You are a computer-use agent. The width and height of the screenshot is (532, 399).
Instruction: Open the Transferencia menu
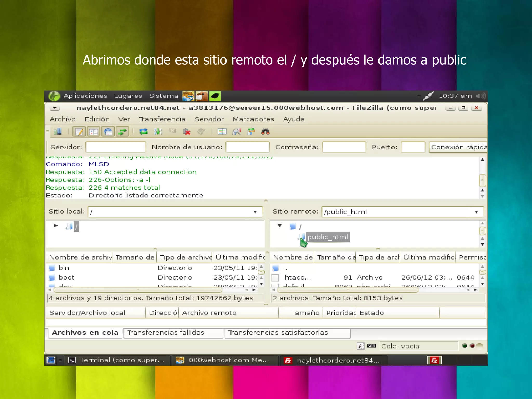tap(162, 119)
